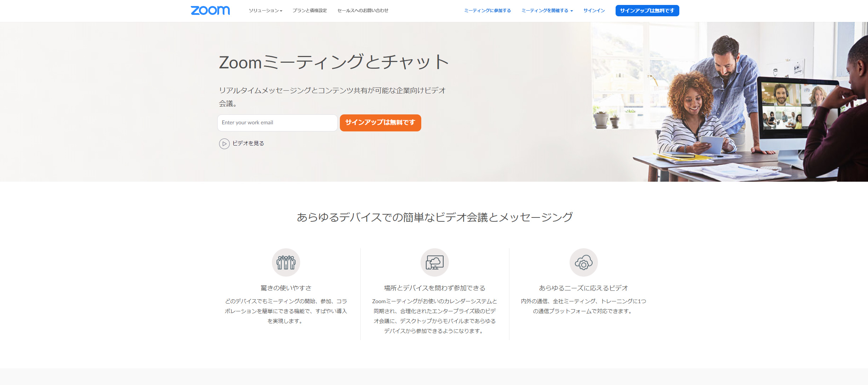Click the ビデオを見る text link
Screen dimensions: 868x385
click(248, 143)
